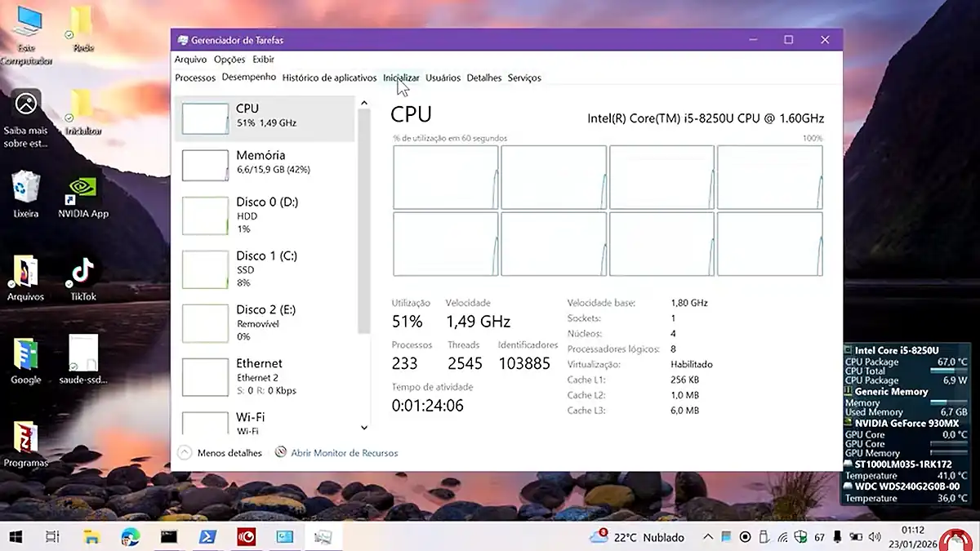
Task: Open the clock showing 01:12 23/01/2026
Action: coord(911,536)
